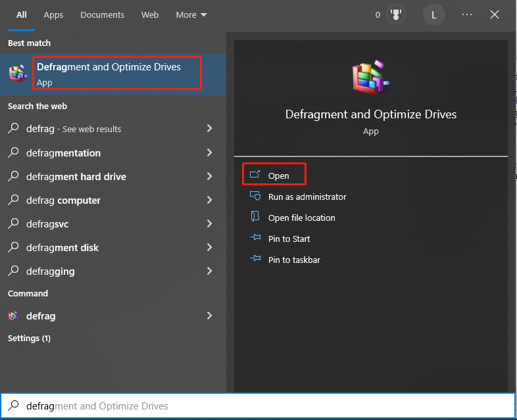This screenshot has width=517, height=420.
Task: Switch to the Web tab
Action: [x=150, y=15]
